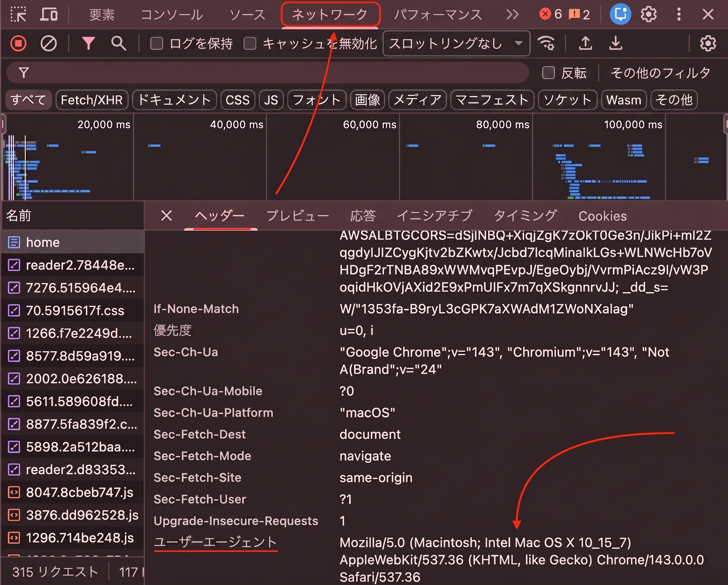Image resolution: width=728 pixels, height=585 pixels.
Task: Check the 反転 invert filter checkbox
Action: (x=548, y=72)
